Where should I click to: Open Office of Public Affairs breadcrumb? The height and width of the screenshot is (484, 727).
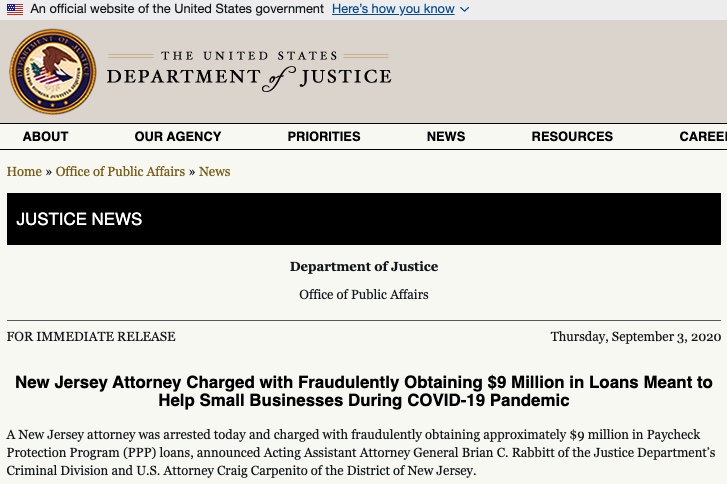[x=120, y=172]
